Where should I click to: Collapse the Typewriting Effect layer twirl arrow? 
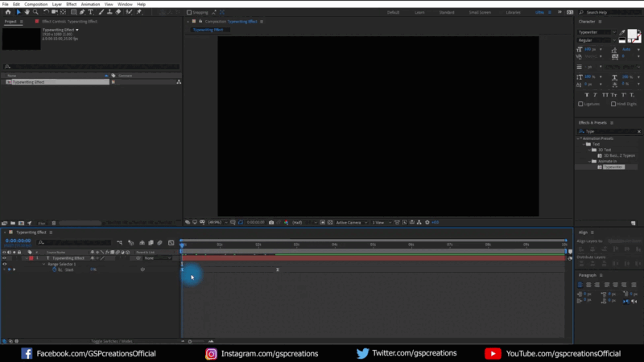click(x=27, y=258)
